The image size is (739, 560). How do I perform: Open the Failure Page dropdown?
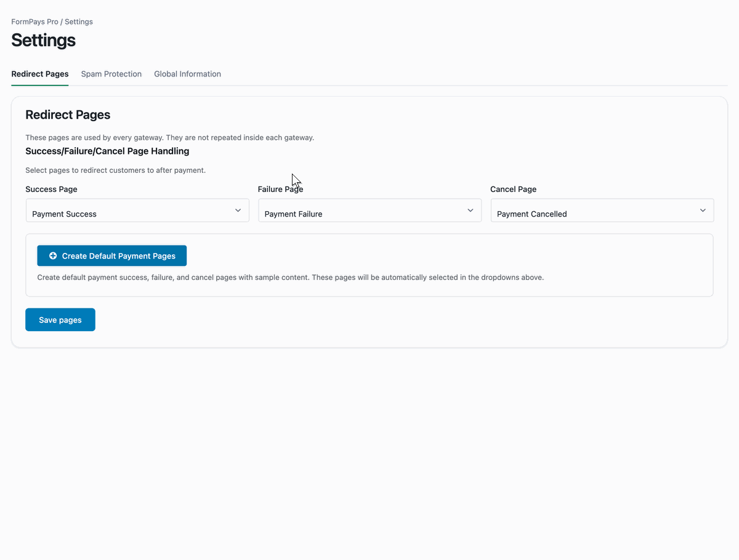[x=369, y=210]
